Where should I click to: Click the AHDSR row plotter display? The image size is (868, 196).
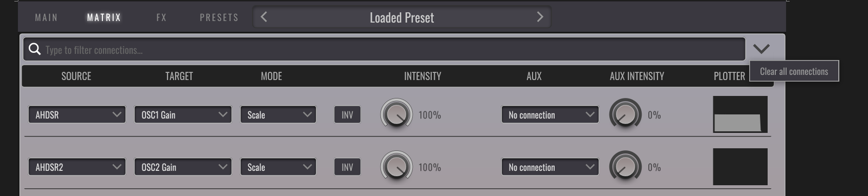point(740,114)
